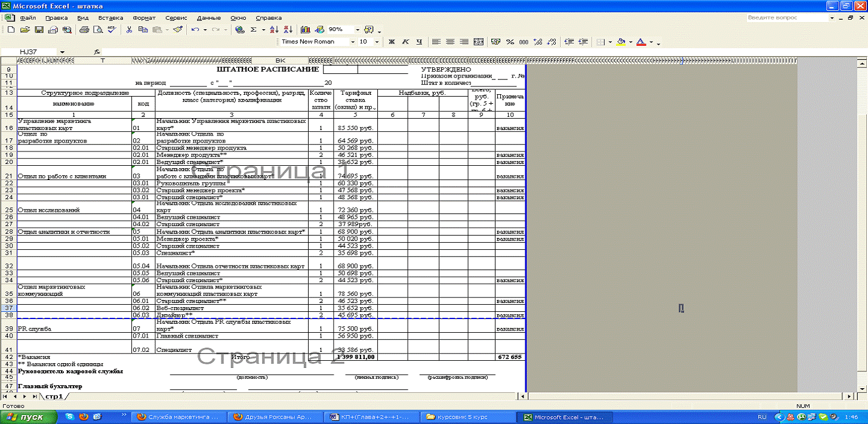
Task: Open the Print Preview tool
Action: pos(97,29)
